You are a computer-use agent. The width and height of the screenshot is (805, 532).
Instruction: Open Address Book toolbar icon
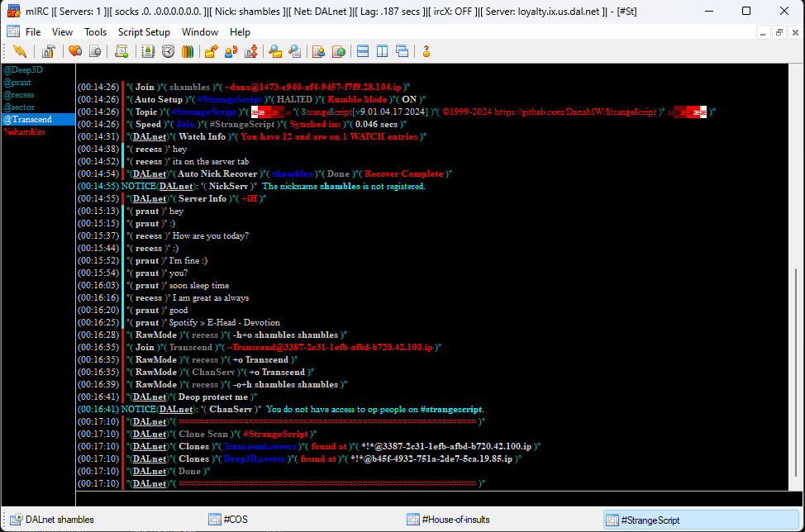pyautogui.click(x=148, y=51)
